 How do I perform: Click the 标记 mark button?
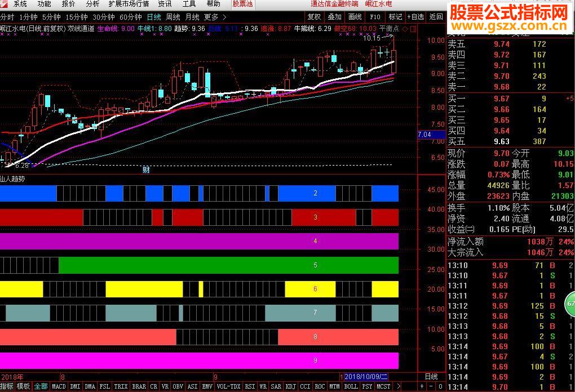coord(395,17)
